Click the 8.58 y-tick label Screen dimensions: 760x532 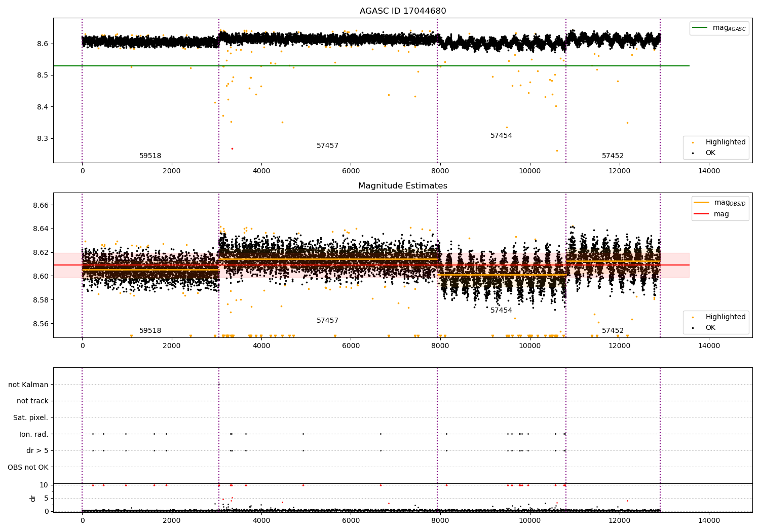[x=40, y=300]
